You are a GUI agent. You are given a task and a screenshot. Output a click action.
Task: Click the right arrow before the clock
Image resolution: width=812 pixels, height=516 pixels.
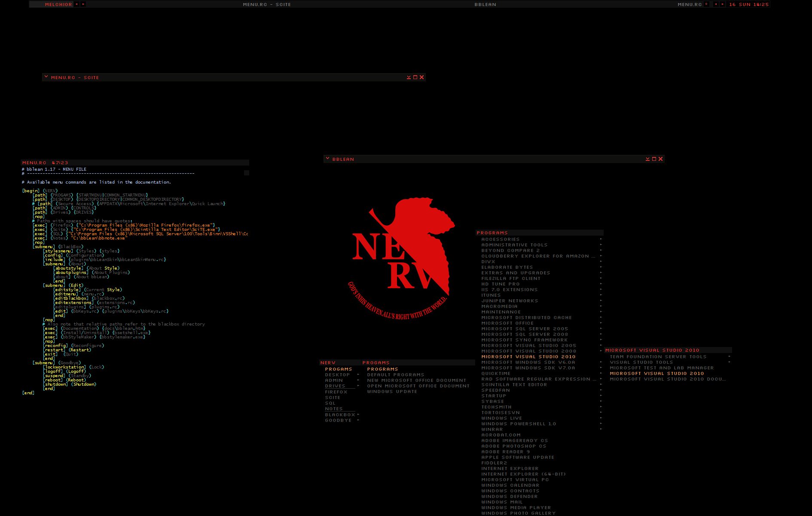(x=722, y=4)
